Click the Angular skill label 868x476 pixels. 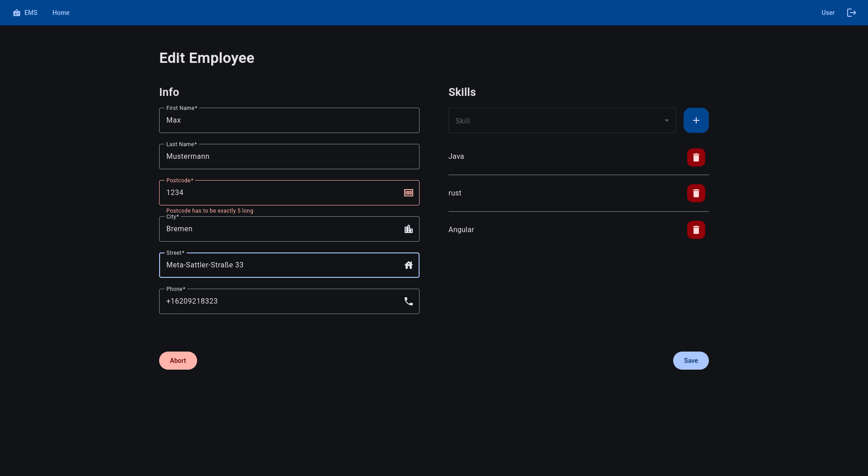click(461, 230)
